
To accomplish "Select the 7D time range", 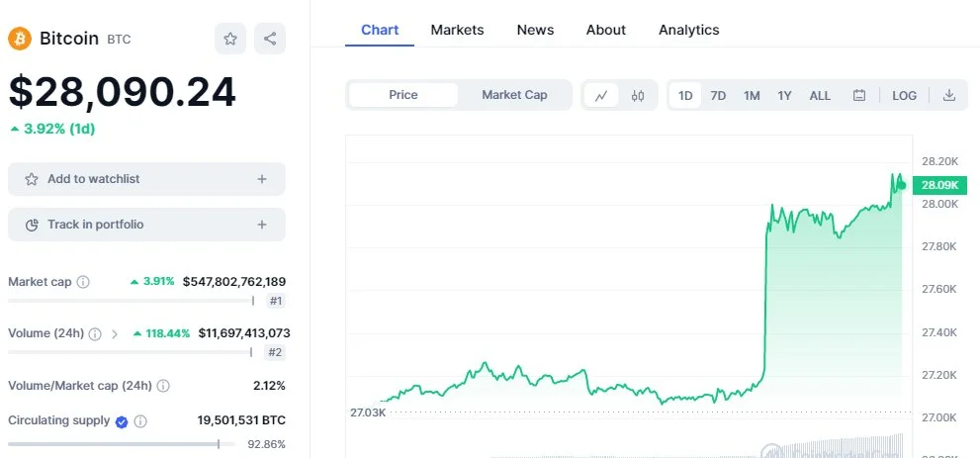I will tap(718, 96).
